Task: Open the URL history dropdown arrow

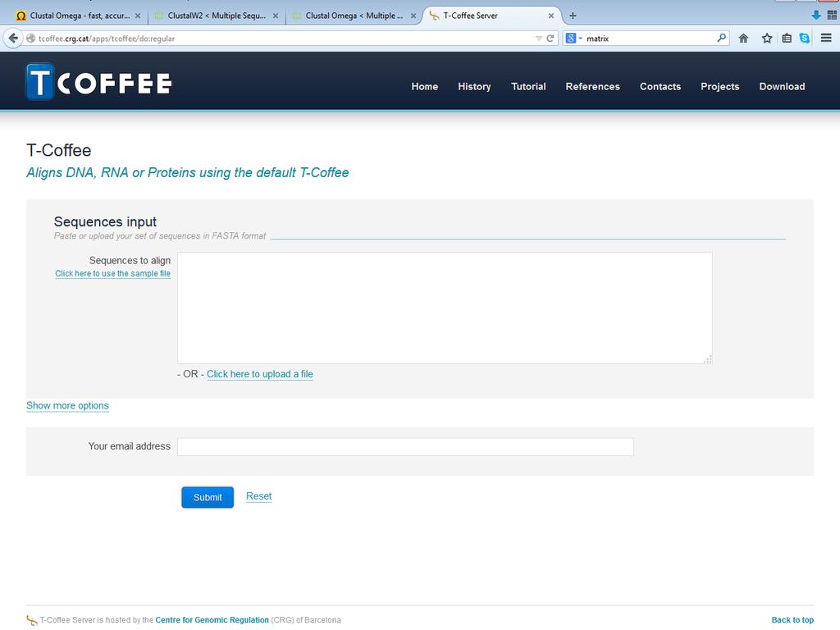Action: (538, 38)
